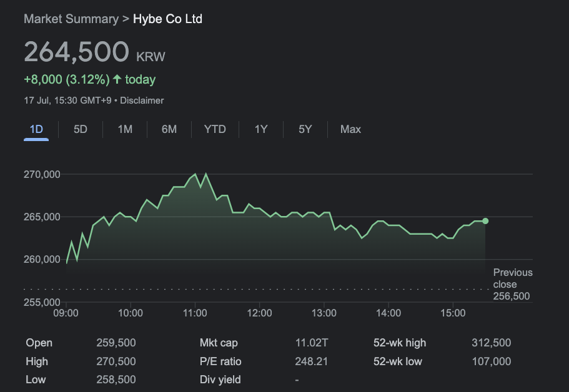Viewport: 569px width, 392px height.
Task: Click the Mkt cap value 11.02T
Action: (x=312, y=343)
